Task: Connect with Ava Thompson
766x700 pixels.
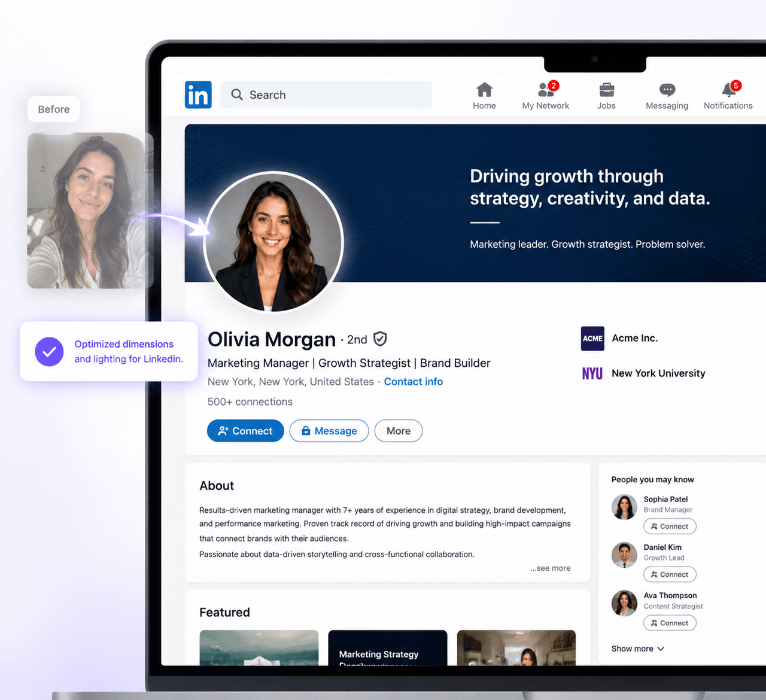Action: pos(670,623)
